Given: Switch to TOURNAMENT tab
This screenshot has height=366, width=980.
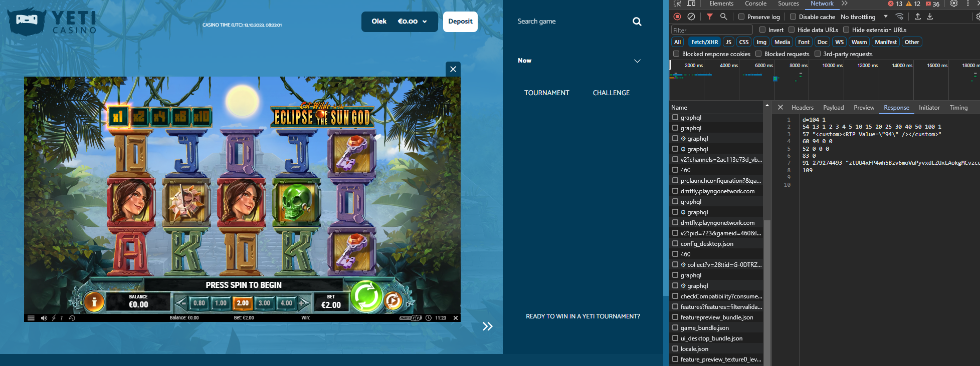Looking at the screenshot, I should pos(547,93).
